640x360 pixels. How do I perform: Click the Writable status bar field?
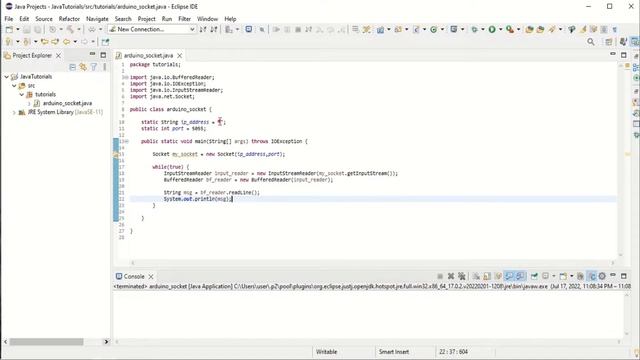(x=326, y=351)
